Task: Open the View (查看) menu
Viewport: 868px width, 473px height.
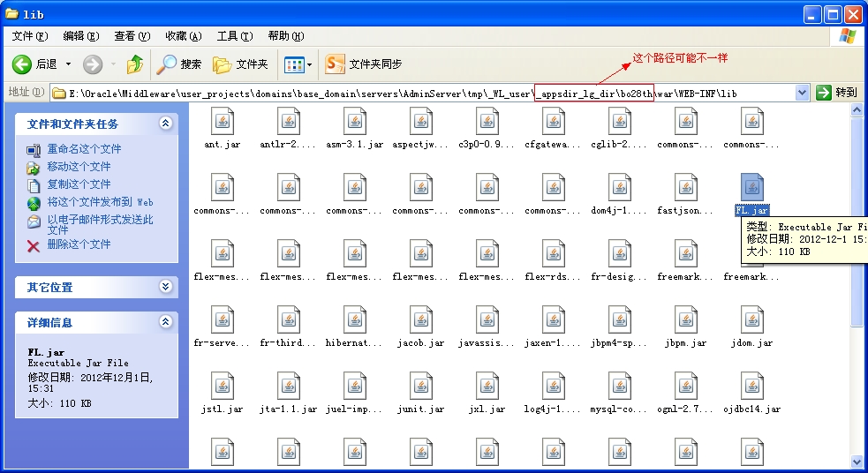Action: click(x=132, y=36)
